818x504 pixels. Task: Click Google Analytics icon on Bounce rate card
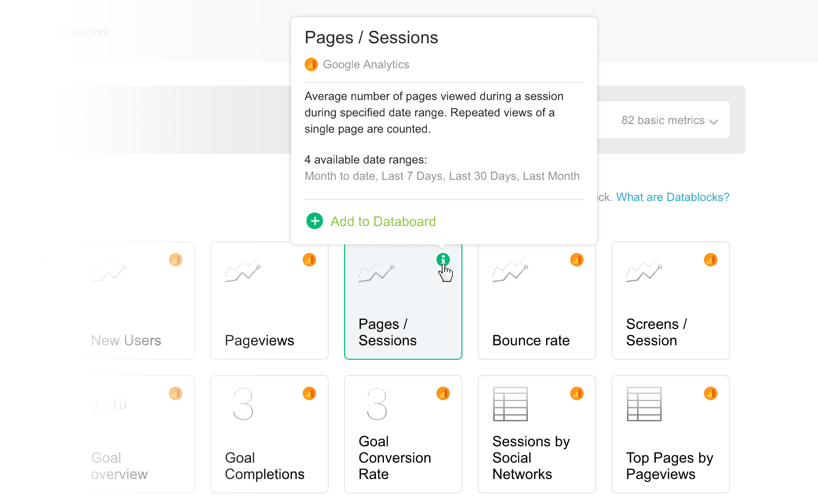[576, 260]
